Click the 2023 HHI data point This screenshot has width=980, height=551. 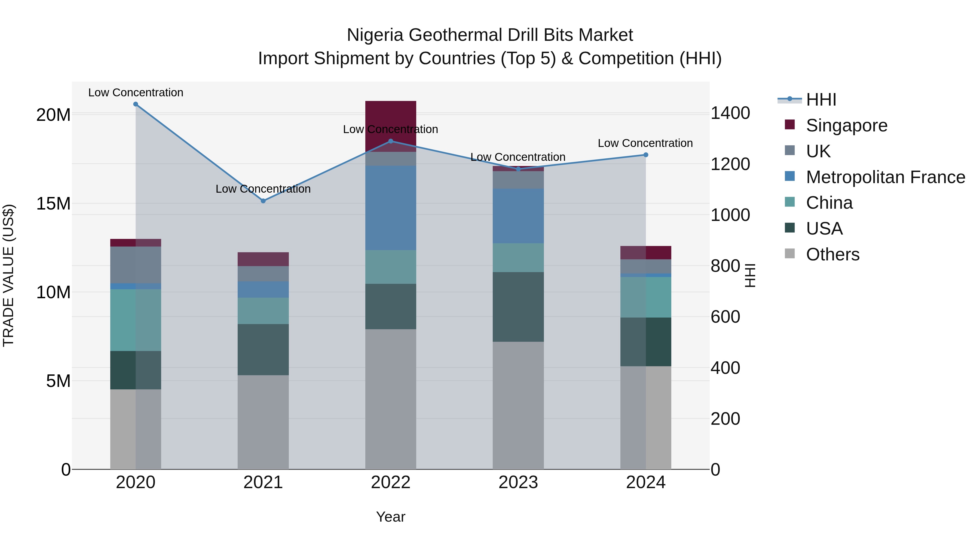518,169
